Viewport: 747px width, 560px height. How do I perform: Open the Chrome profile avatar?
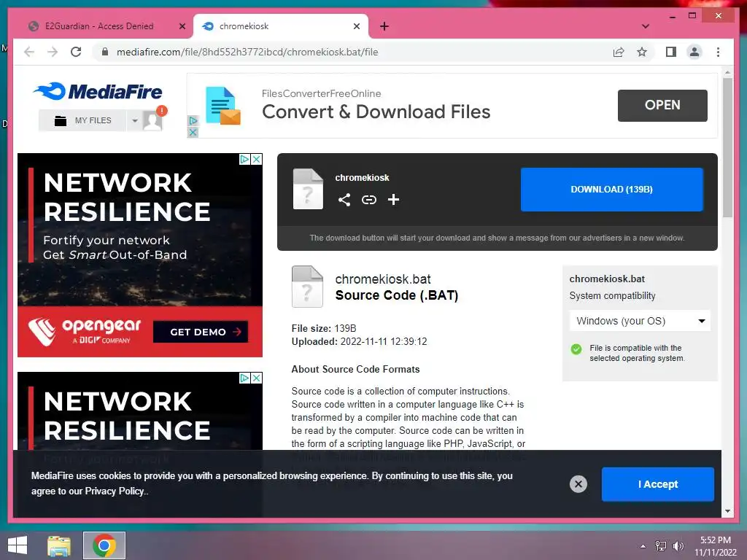[694, 52]
